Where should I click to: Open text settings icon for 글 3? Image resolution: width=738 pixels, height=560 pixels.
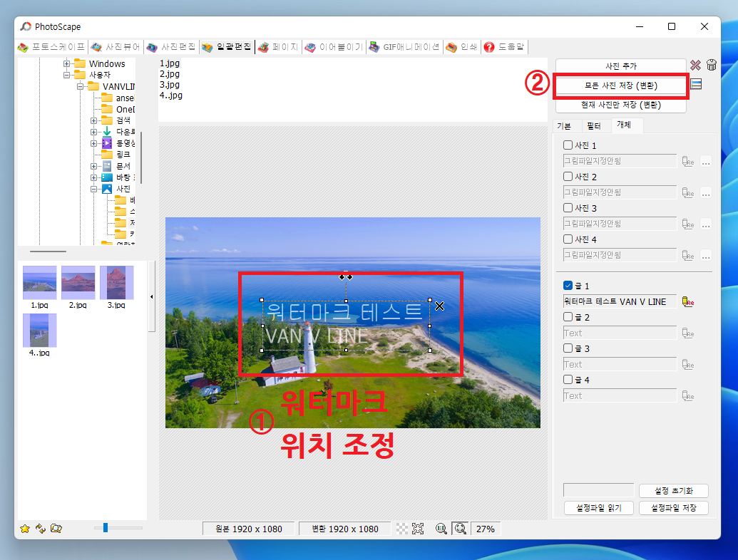coord(688,364)
